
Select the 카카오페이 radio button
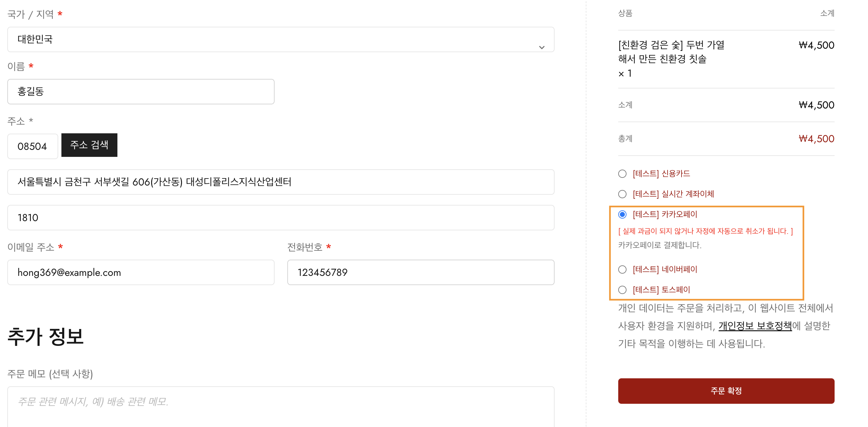(622, 214)
